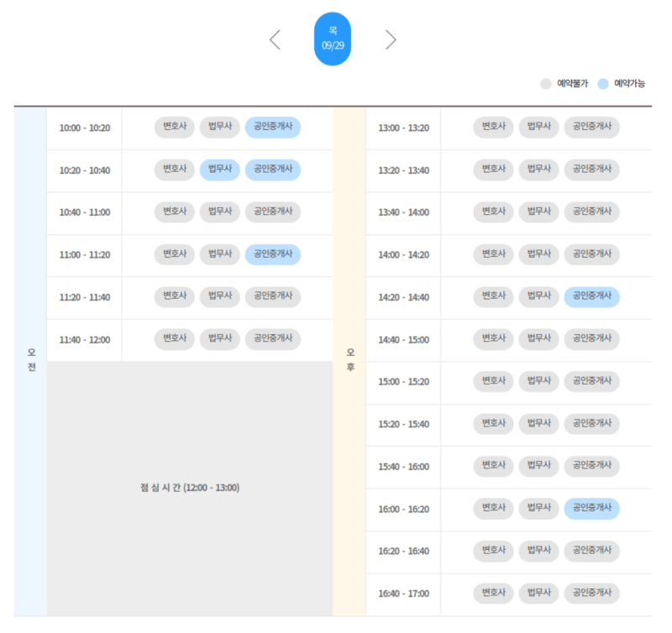The width and height of the screenshot is (672, 633).
Task: Click 변호사 in the 16:00 - 16:20 row
Action: coord(493,509)
